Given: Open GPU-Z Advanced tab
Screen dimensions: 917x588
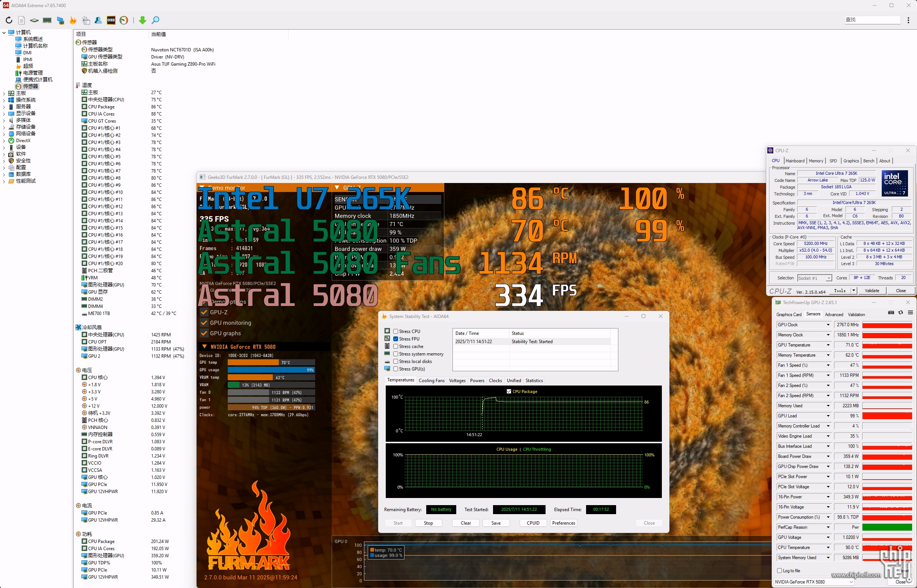Looking at the screenshot, I should 834,315.
